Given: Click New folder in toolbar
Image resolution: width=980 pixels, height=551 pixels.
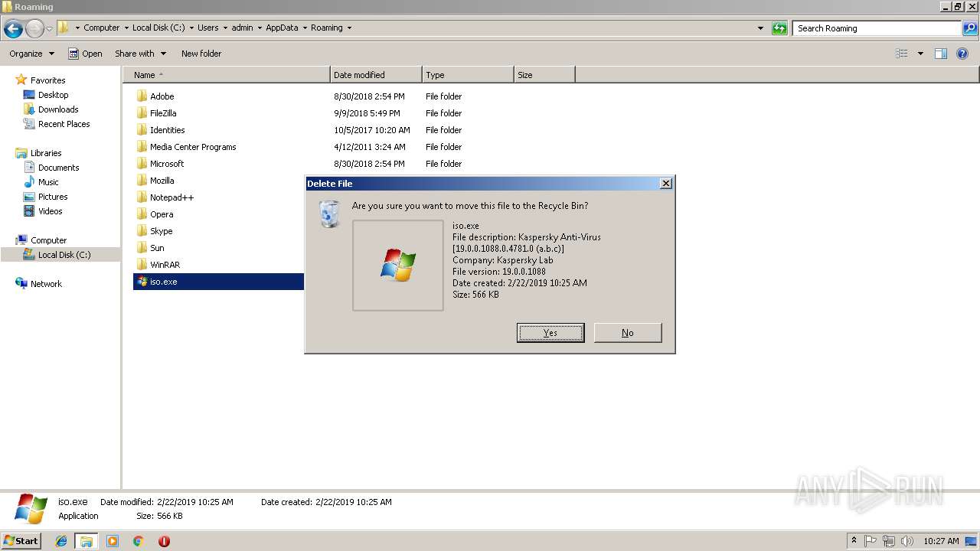Looking at the screenshot, I should tap(201, 54).
